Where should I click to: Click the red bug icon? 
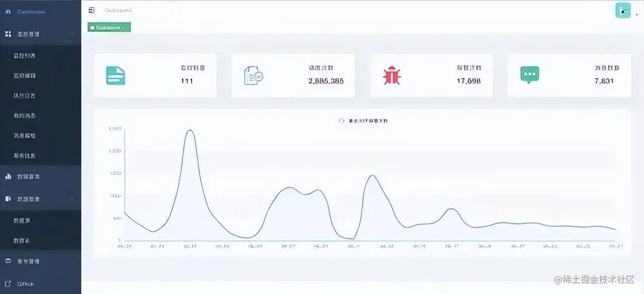point(391,76)
